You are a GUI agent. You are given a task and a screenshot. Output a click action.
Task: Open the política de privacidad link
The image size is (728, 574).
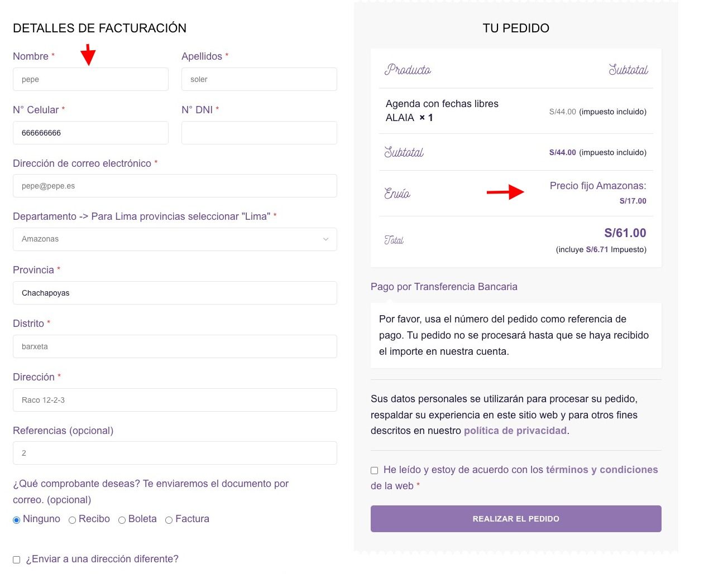[515, 431]
